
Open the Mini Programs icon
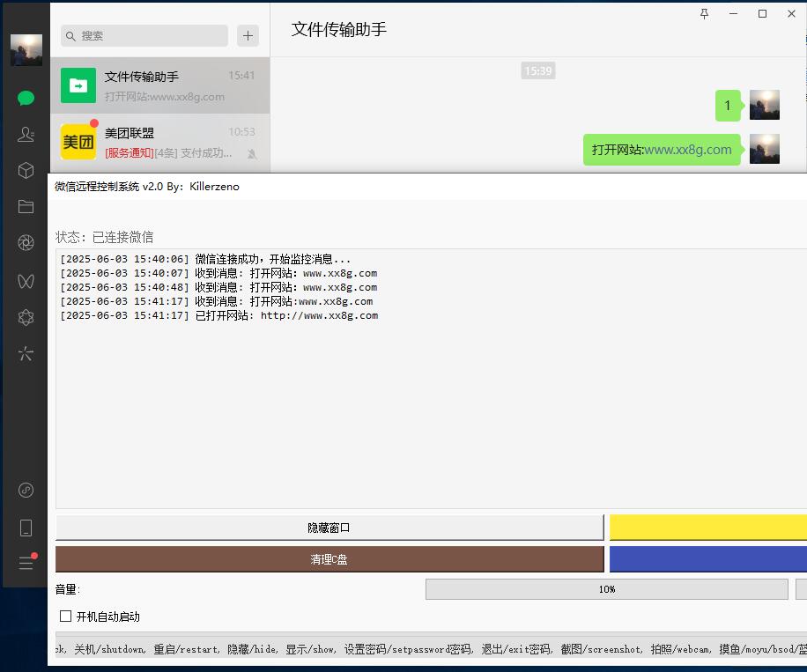coord(26,490)
